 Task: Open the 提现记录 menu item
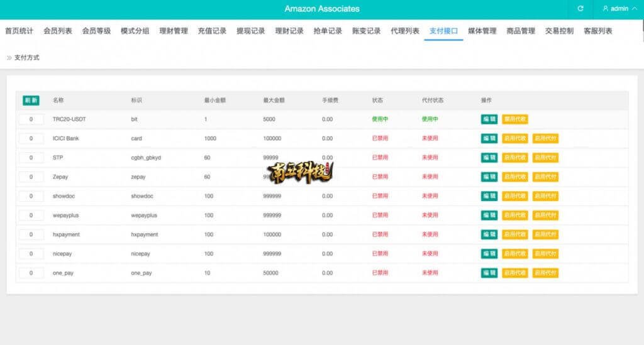(250, 31)
